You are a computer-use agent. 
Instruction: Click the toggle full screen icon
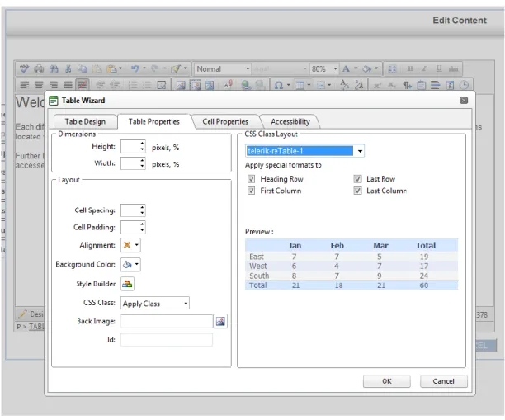392,69
